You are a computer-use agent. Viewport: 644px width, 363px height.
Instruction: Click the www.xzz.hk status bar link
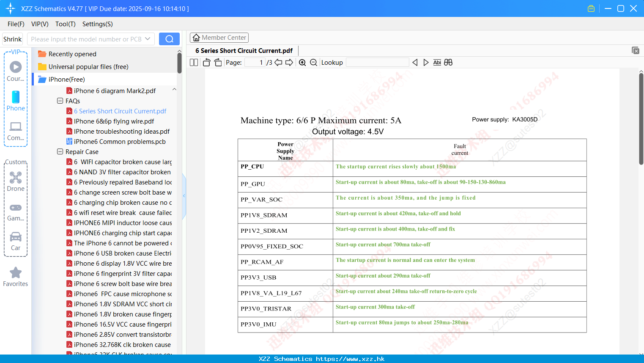pos(350,359)
